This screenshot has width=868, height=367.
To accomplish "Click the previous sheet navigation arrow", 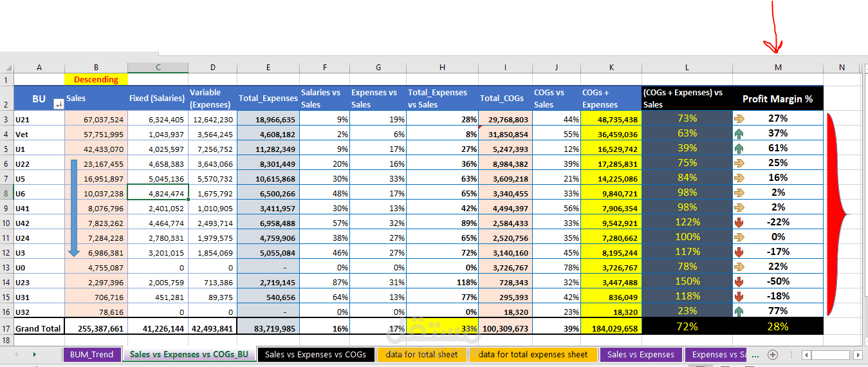I will 16,355.
